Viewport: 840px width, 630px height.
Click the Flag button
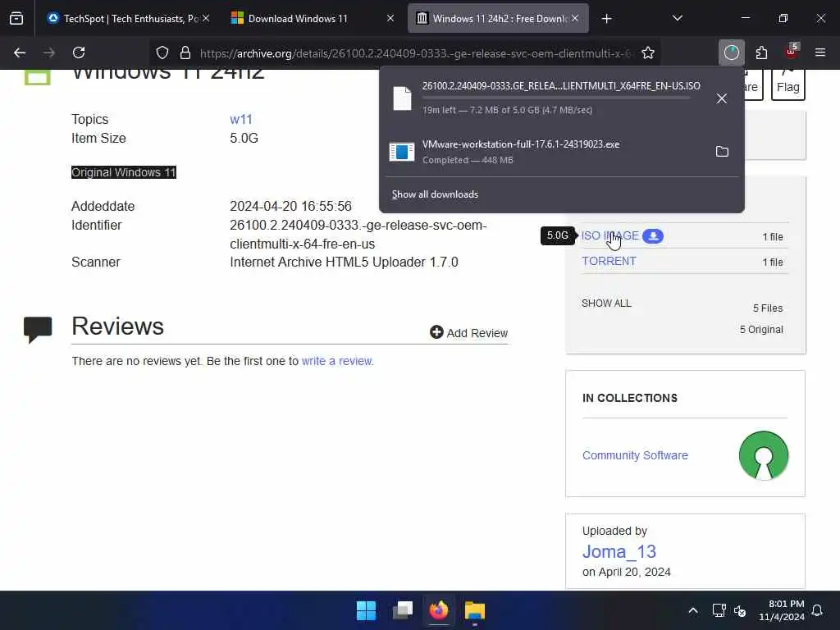(x=788, y=84)
